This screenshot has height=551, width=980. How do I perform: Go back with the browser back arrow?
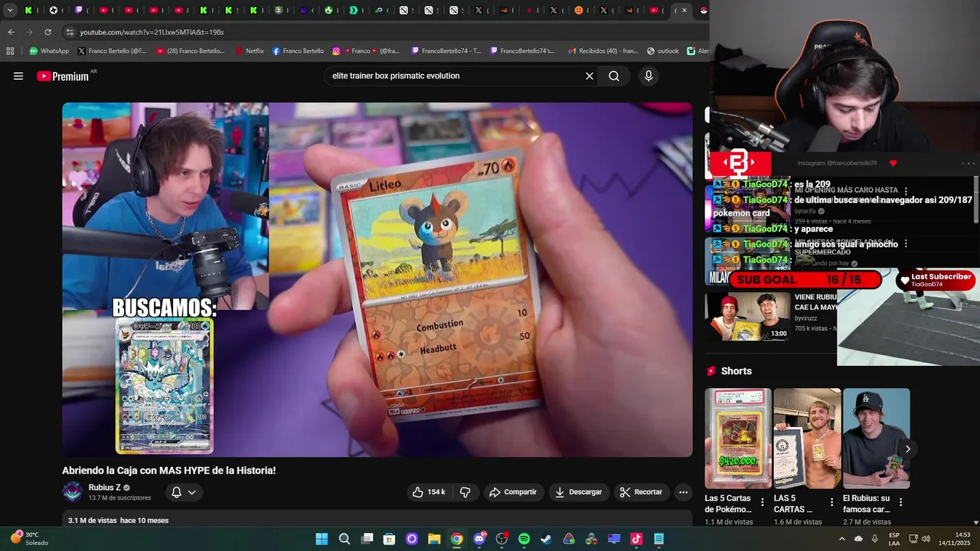pos(11,32)
